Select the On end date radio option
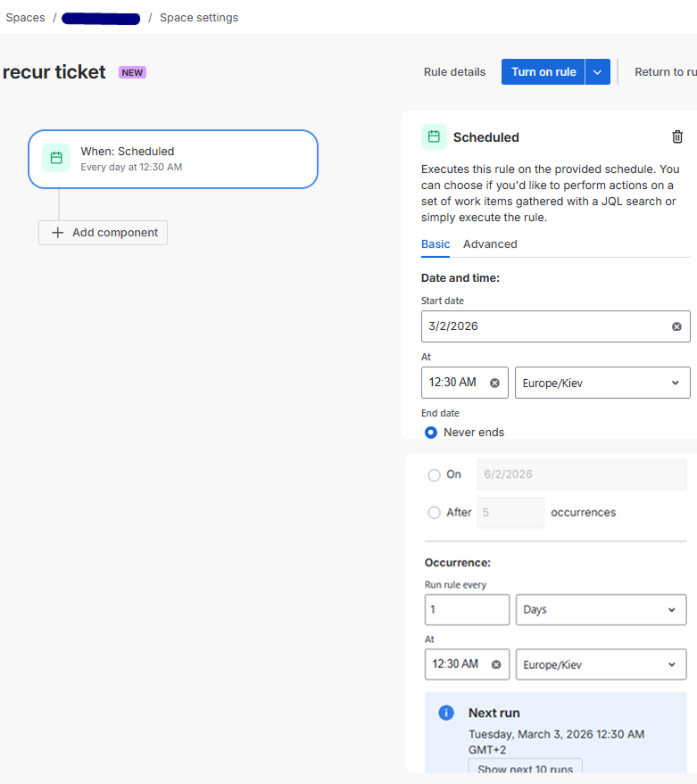Screen dimensions: 697x784 point(435,475)
